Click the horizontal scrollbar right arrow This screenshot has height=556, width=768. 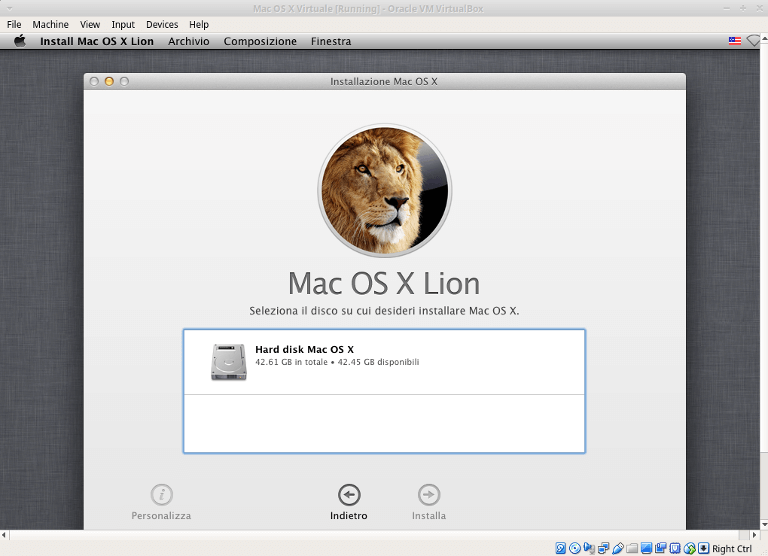[755, 535]
